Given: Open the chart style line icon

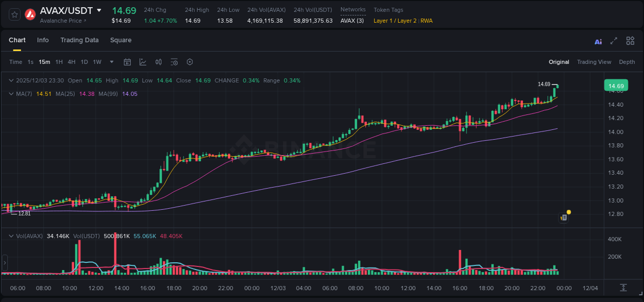Looking at the screenshot, I should [142, 61].
